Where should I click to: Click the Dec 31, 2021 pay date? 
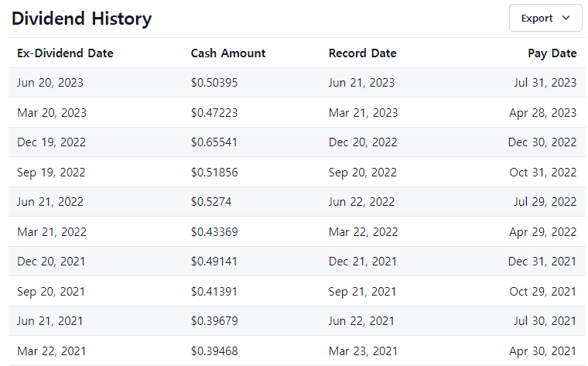(542, 262)
